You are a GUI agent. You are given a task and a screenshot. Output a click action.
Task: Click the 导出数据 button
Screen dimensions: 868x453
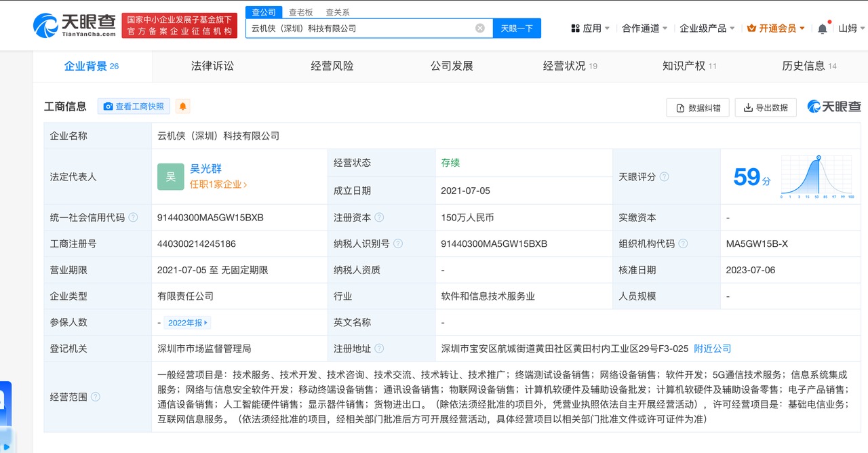coord(766,107)
